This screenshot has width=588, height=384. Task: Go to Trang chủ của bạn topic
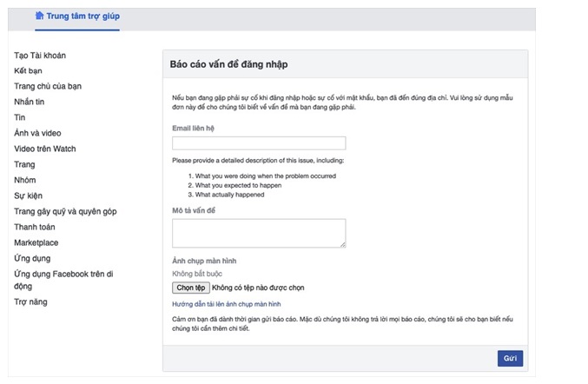[x=48, y=87]
